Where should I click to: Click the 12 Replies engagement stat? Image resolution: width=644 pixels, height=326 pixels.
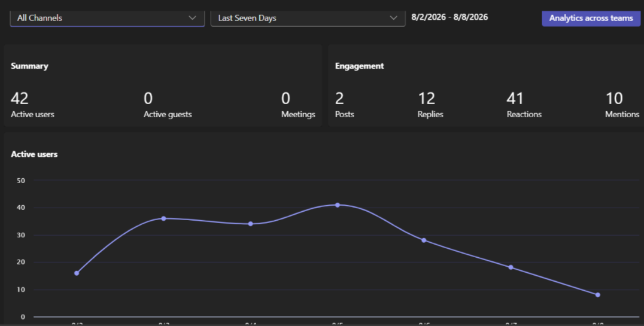[x=430, y=105]
